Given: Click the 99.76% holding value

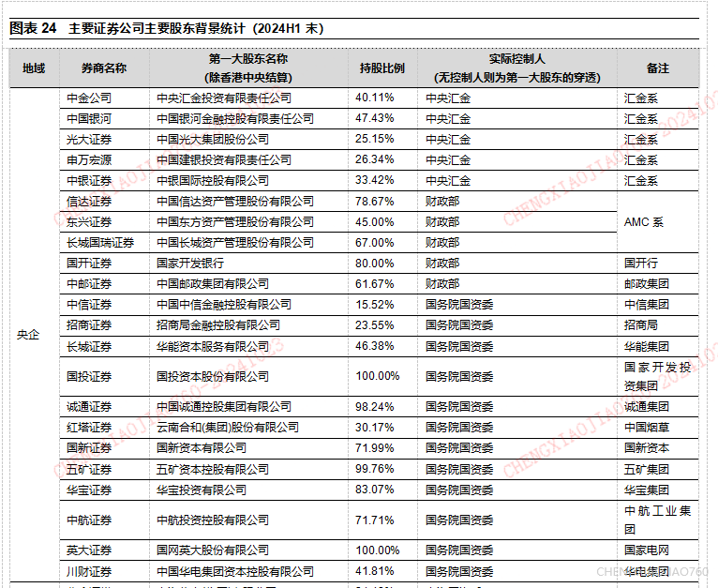Looking at the screenshot, I should [375, 469].
